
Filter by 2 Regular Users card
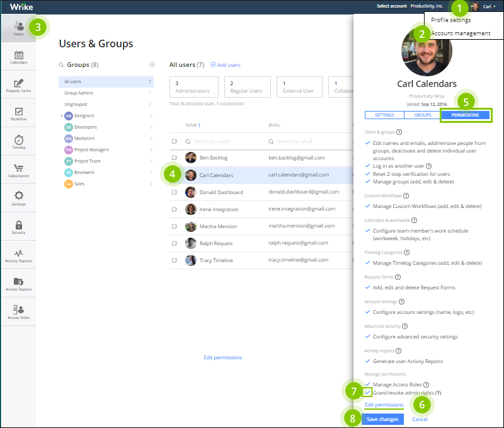tap(248, 87)
